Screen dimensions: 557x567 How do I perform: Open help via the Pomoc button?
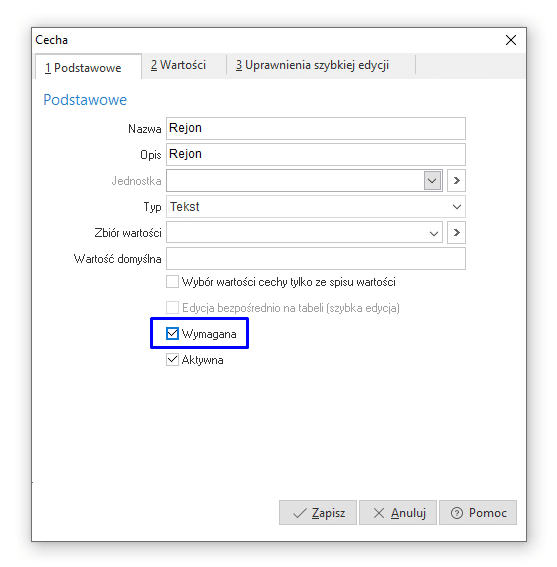tap(478, 512)
